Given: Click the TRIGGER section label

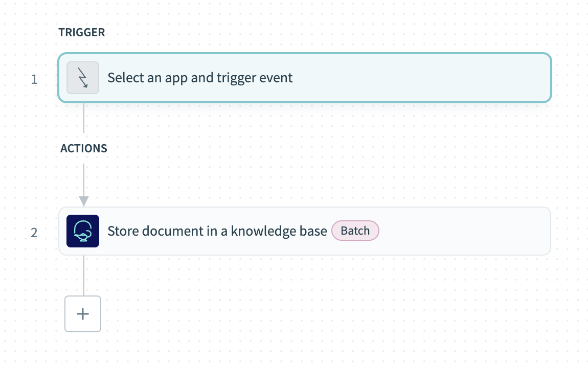Looking at the screenshot, I should 82,32.
